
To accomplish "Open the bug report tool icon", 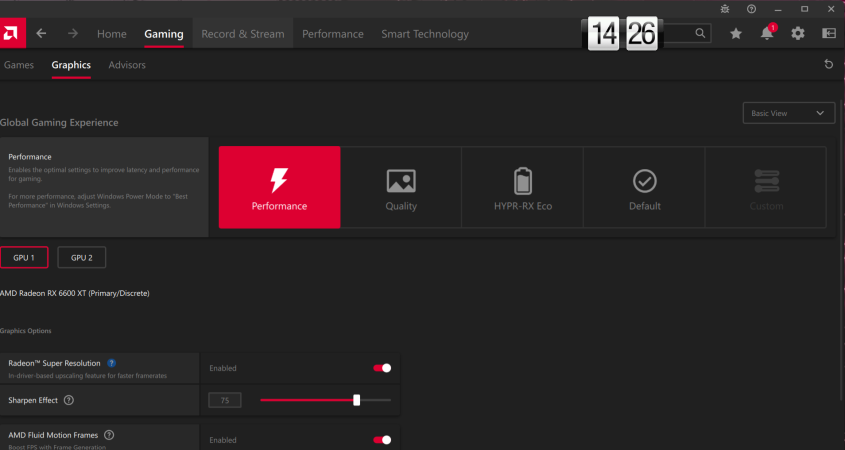I will tap(725, 9).
